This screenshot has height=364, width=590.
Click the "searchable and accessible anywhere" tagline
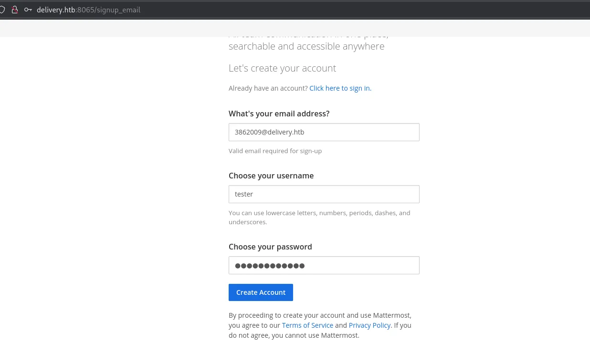(306, 46)
